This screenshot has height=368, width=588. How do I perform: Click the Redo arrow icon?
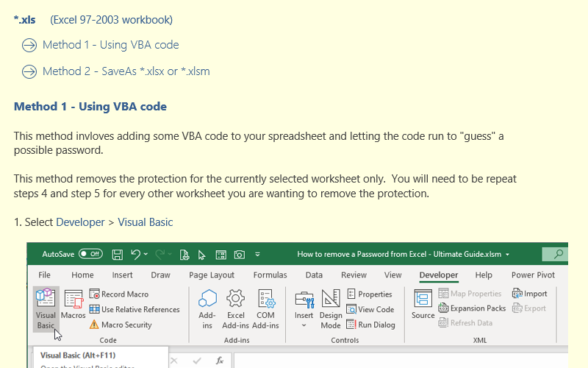159,254
